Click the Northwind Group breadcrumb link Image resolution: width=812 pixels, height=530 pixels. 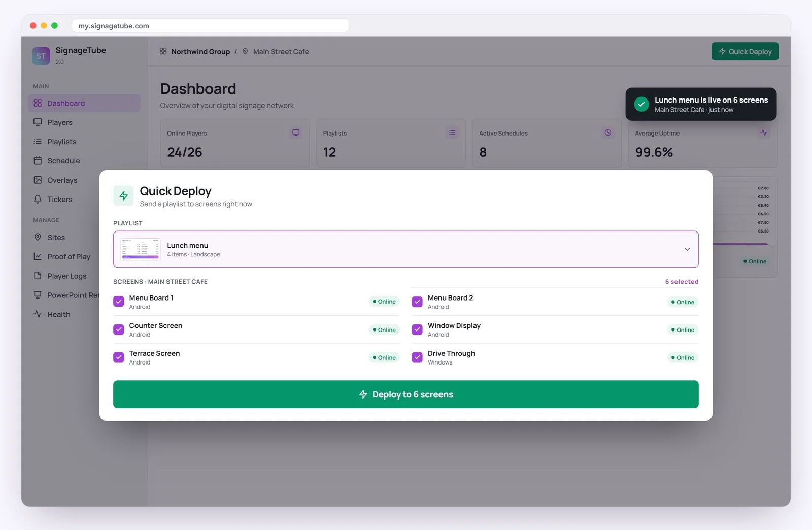(200, 52)
